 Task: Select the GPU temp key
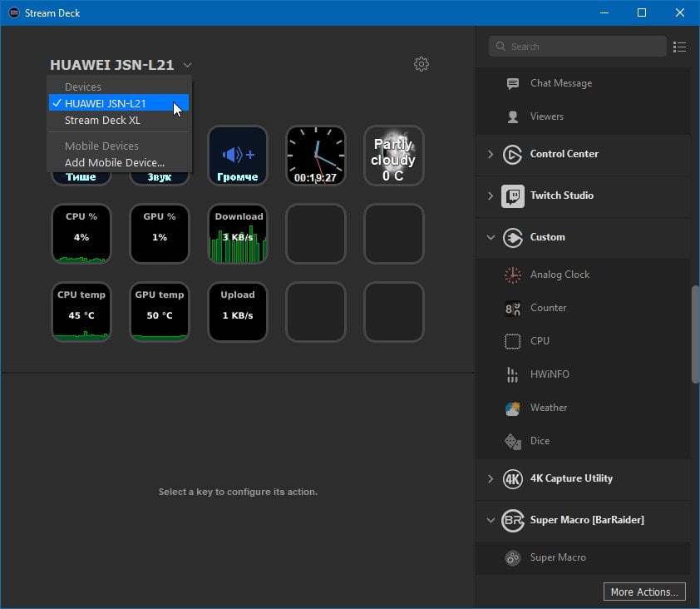[x=160, y=312]
